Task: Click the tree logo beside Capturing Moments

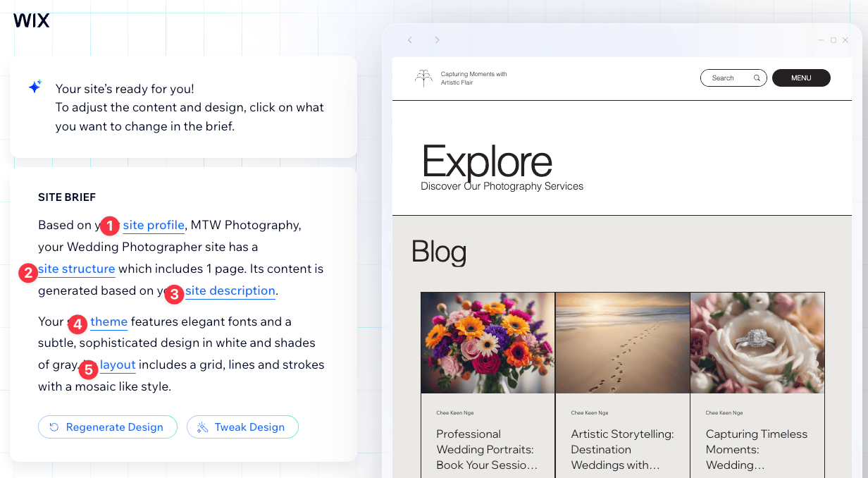Action: click(x=423, y=78)
